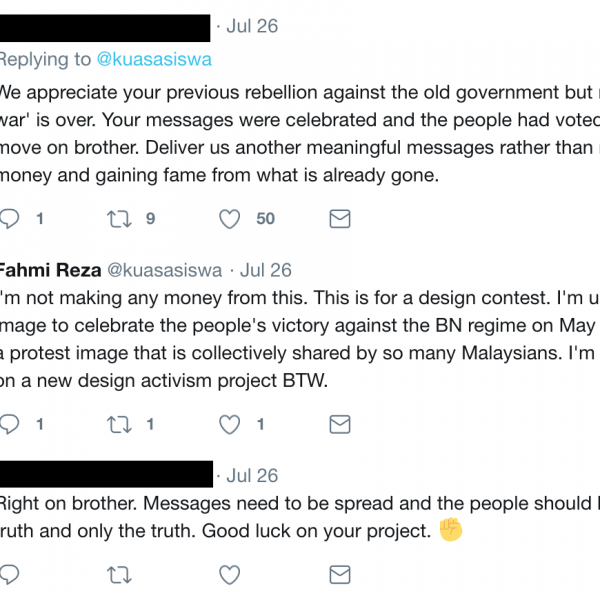
Task: Open Fahmi Reza's profile name
Action: 47,270
